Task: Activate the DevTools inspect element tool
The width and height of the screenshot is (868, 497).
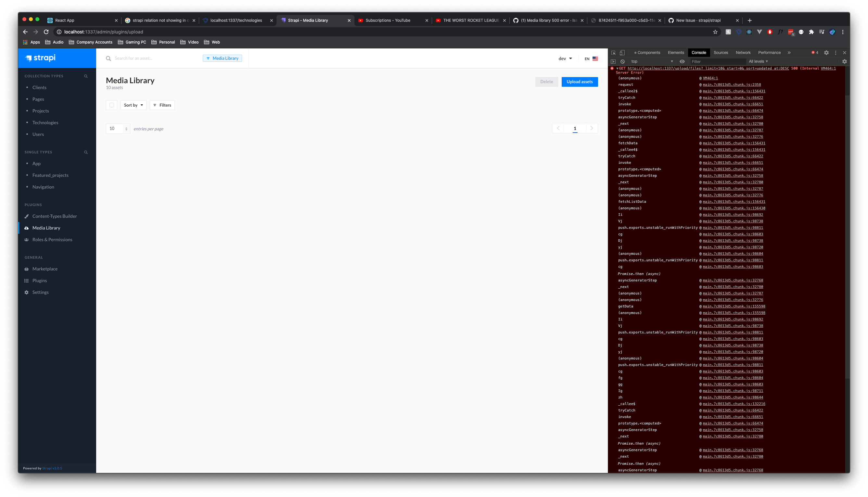Action: (x=613, y=53)
